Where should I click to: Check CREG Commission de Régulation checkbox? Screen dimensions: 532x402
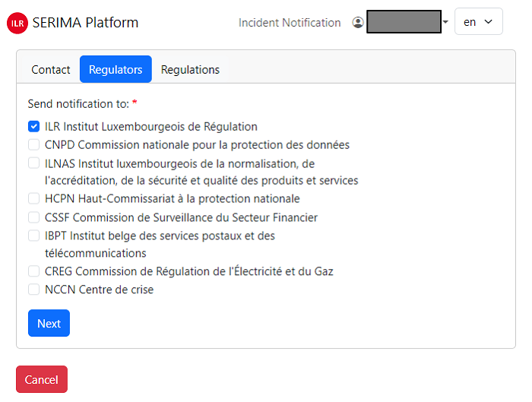point(33,271)
